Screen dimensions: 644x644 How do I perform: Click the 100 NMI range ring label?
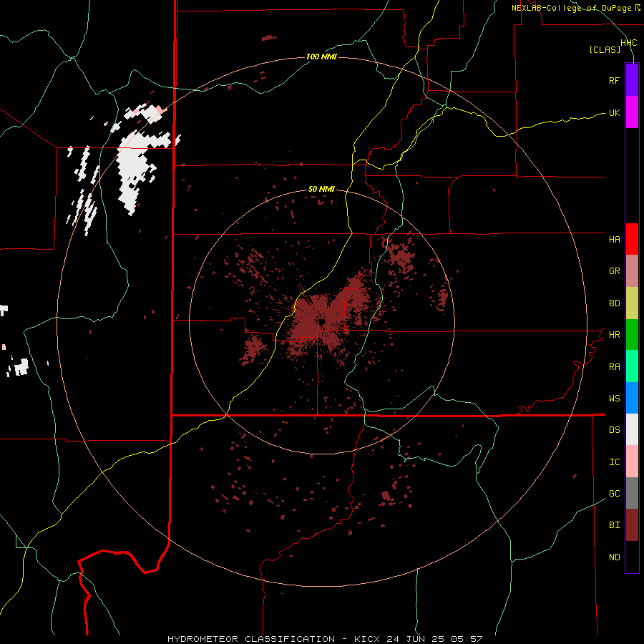pos(321,57)
